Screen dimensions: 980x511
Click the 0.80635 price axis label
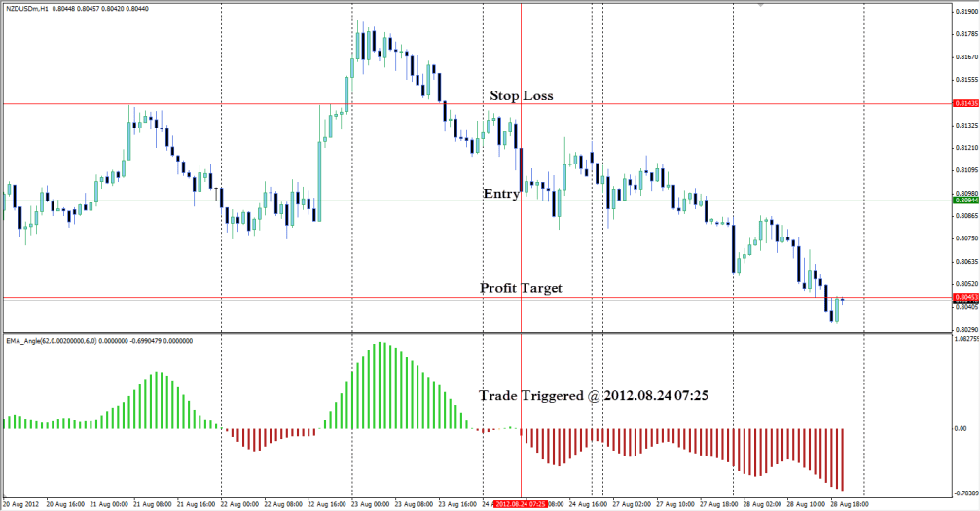pyautogui.click(x=967, y=261)
